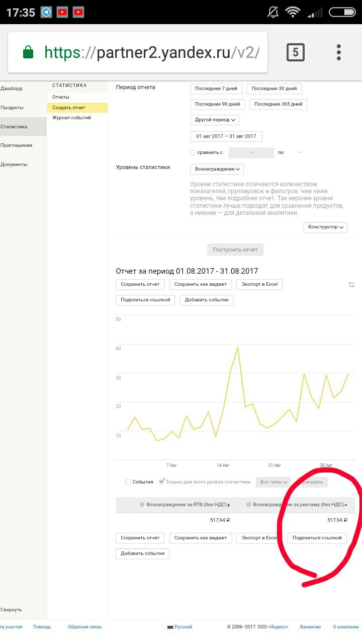This screenshot has width=362, height=644.
Task: Click Построить отчет button
Action: 235,250
